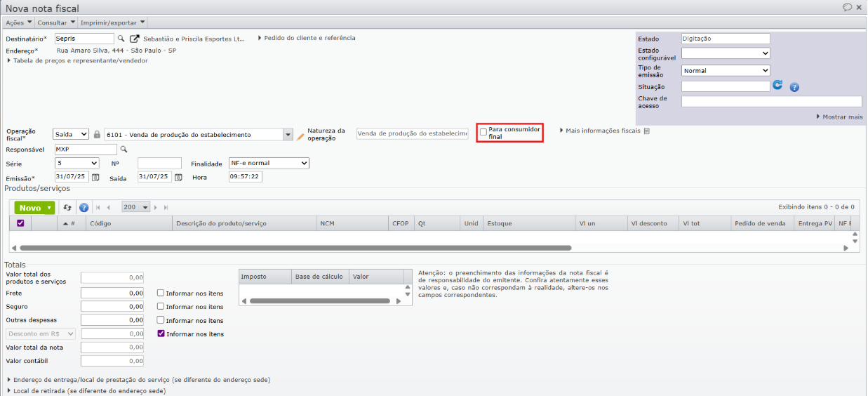
Task: Enable Informar nos itens for Seguro
Action: [161, 307]
